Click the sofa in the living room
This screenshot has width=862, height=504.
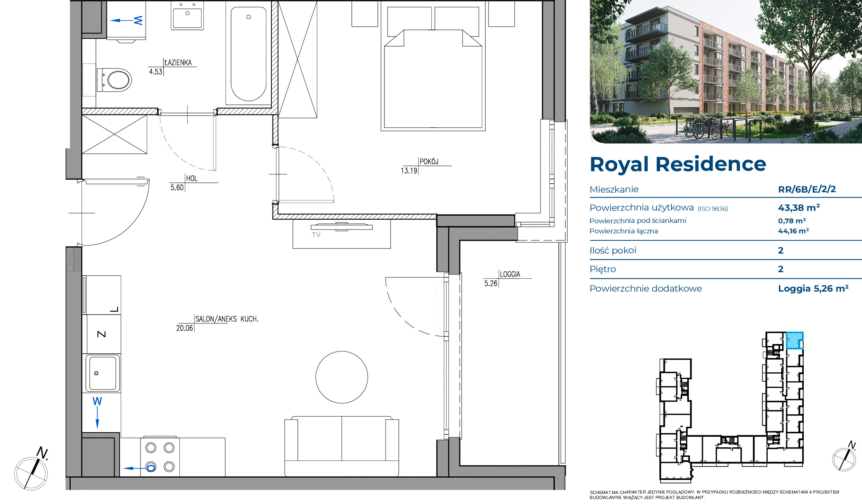coord(342,446)
